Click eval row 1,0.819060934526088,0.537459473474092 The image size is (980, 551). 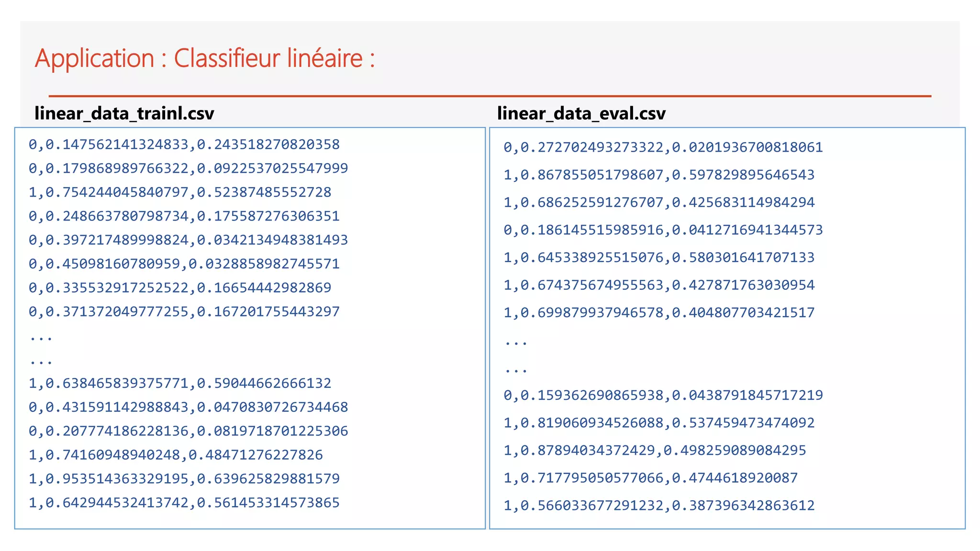659,423
